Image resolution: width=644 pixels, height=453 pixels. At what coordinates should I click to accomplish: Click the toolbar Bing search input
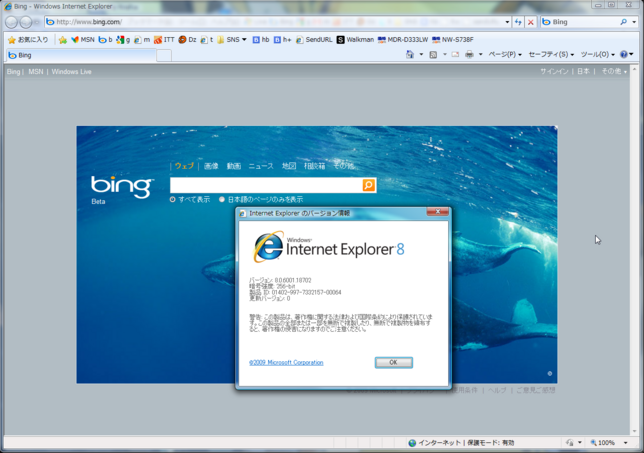click(580, 22)
